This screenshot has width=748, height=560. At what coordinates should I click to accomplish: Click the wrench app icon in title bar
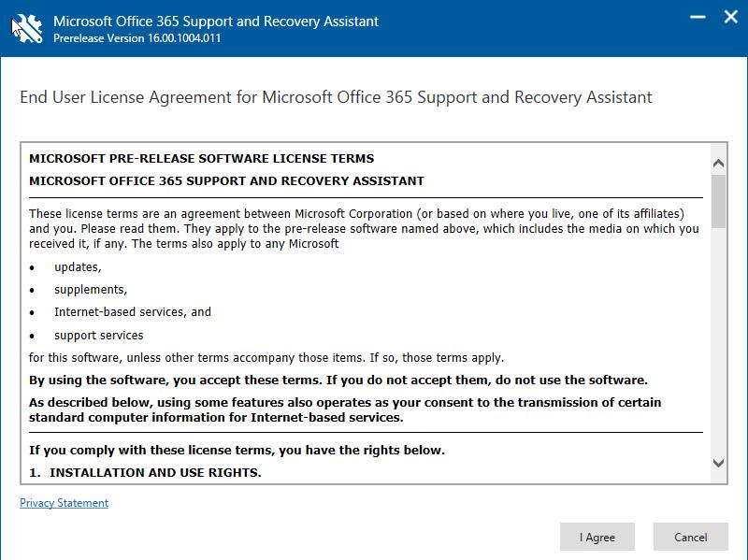27,29
